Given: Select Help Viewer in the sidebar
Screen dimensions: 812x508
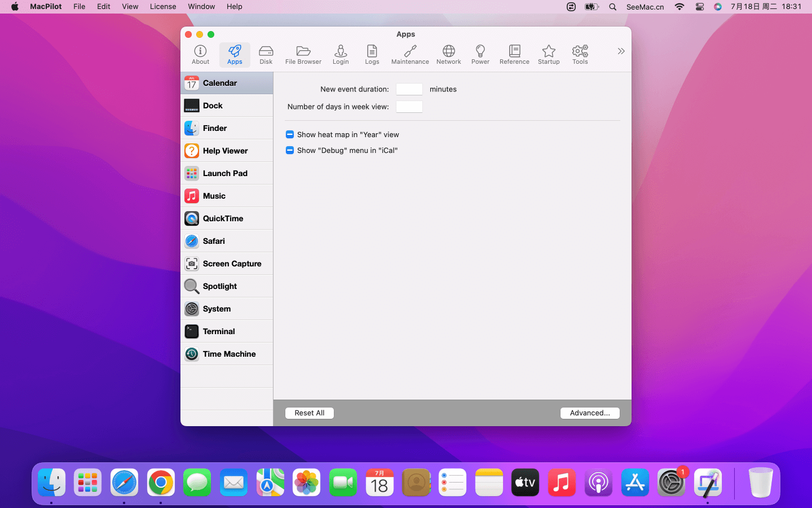Looking at the screenshot, I should point(227,151).
